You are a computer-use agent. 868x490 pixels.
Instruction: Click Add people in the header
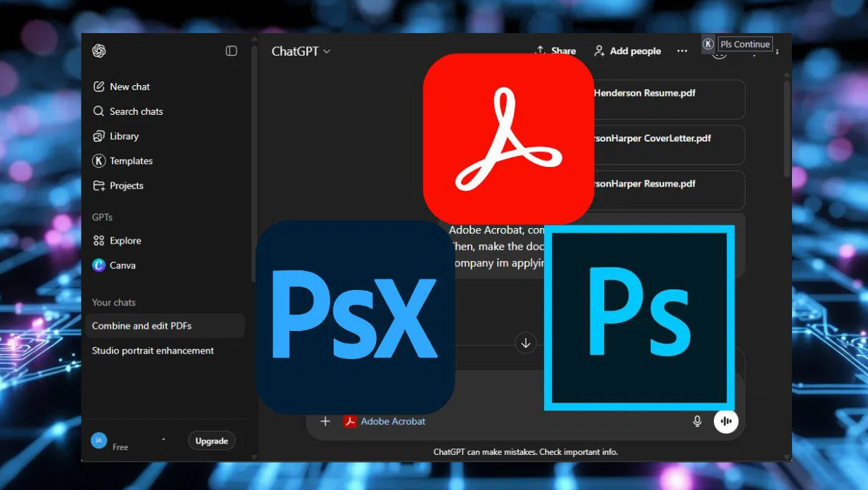(627, 51)
